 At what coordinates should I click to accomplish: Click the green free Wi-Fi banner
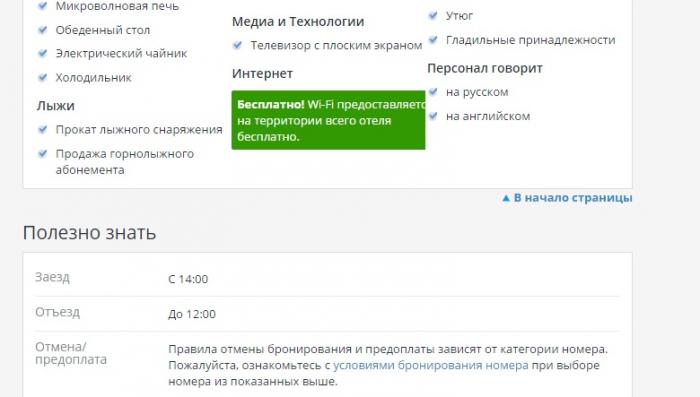tap(328, 120)
